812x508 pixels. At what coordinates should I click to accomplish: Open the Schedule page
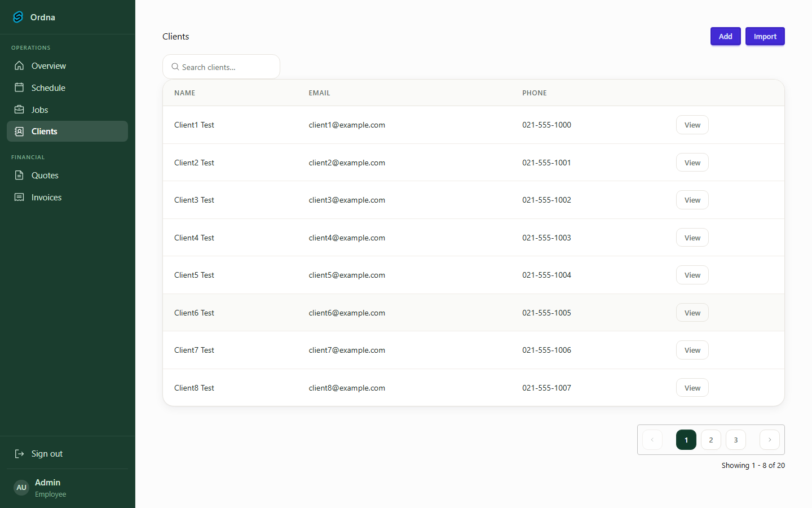[67, 87]
